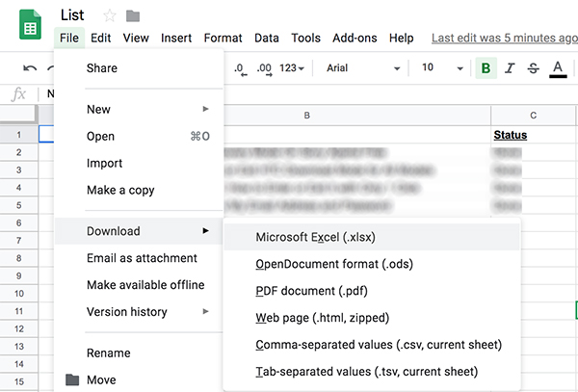Open the Add-ons menu
This screenshot has width=578, height=392.
pos(355,38)
